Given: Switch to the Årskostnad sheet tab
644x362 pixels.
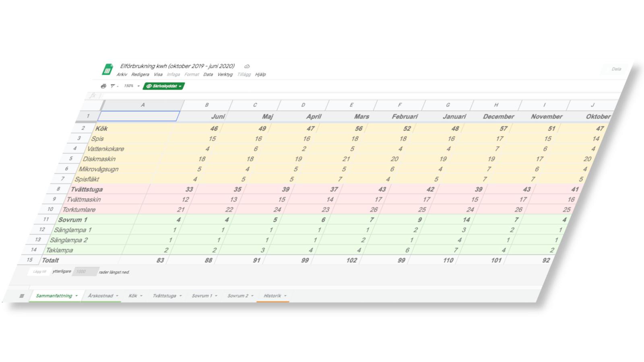Looking at the screenshot, I should click(x=101, y=296).
